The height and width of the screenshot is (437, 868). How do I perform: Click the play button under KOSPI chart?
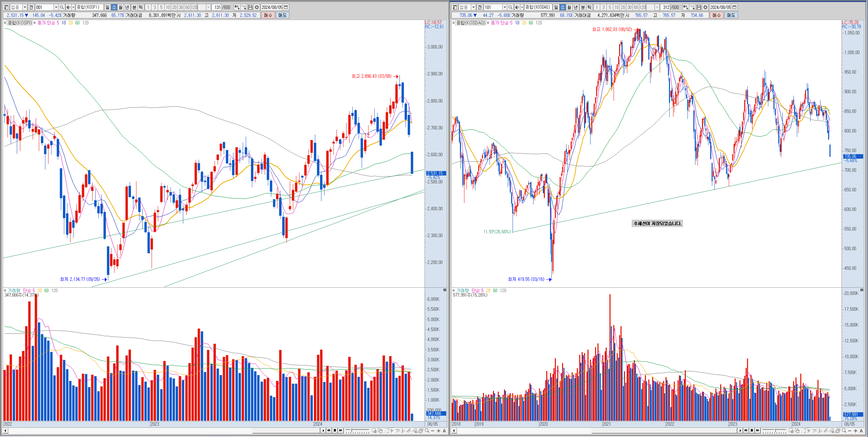pyautogui.click(x=323, y=430)
